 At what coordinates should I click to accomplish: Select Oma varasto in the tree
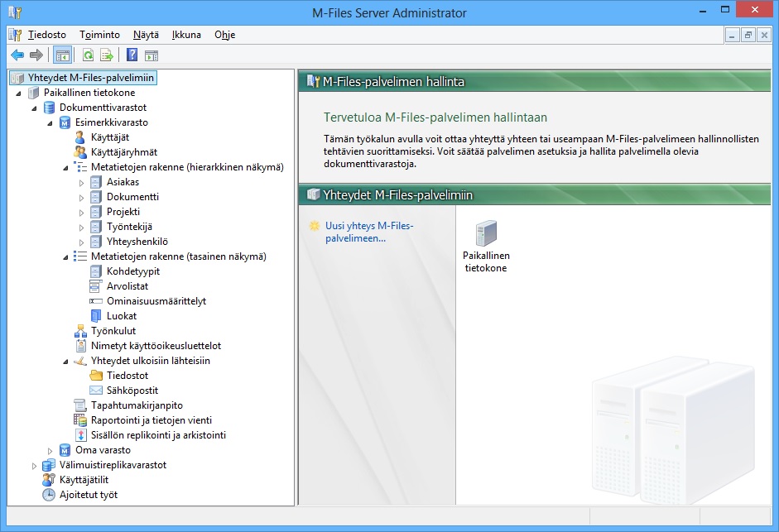[x=103, y=450]
